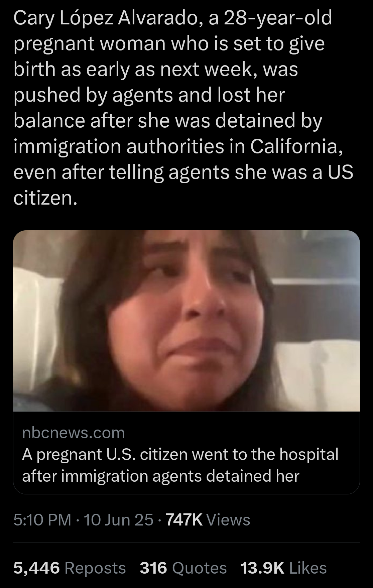Click the word 'Reposts' label

coord(95,568)
